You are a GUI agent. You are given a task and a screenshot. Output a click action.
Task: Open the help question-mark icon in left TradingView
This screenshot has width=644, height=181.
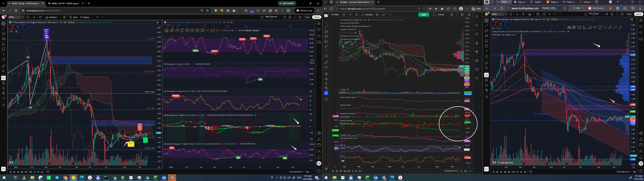click(319, 171)
